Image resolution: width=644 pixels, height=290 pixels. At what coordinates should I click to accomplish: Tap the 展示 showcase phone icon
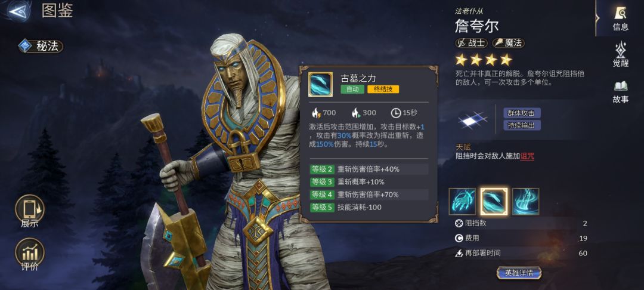tap(30, 211)
